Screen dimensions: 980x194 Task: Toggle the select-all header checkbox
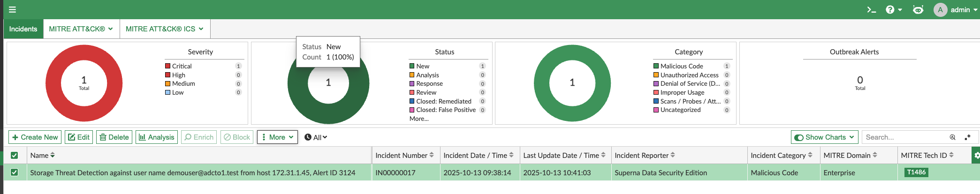click(x=15, y=156)
